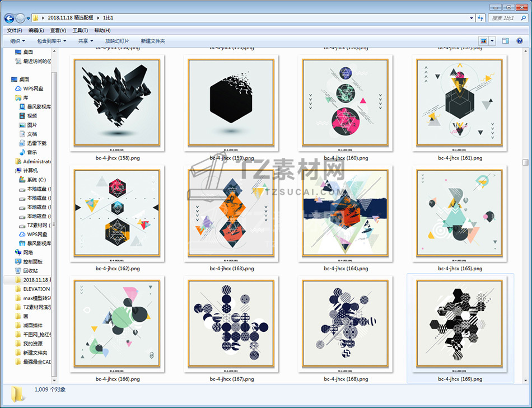Click the folder icon in the address bar
The height and width of the screenshot is (408, 532).
click(x=35, y=18)
